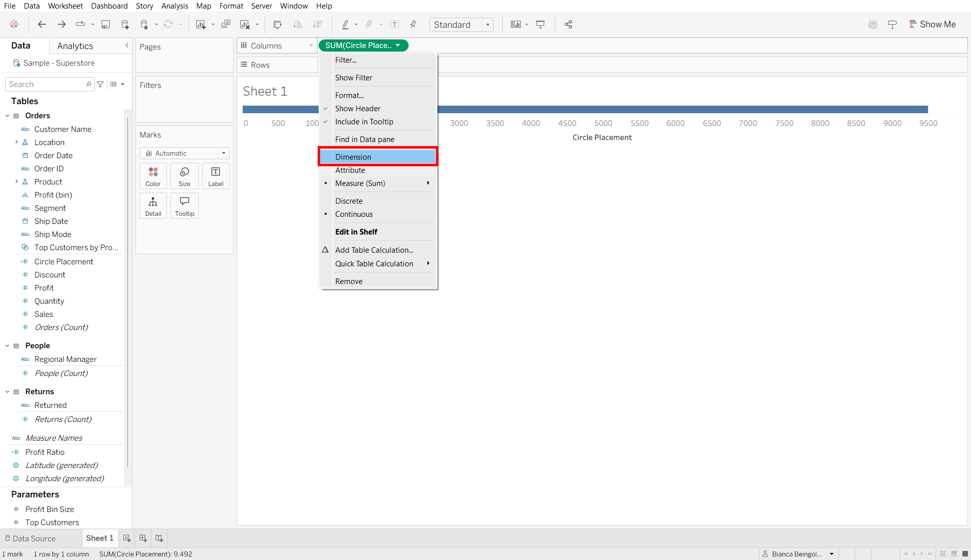Click the Undo back arrow in toolbar
This screenshot has width=971, height=560.
pos(42,24)
